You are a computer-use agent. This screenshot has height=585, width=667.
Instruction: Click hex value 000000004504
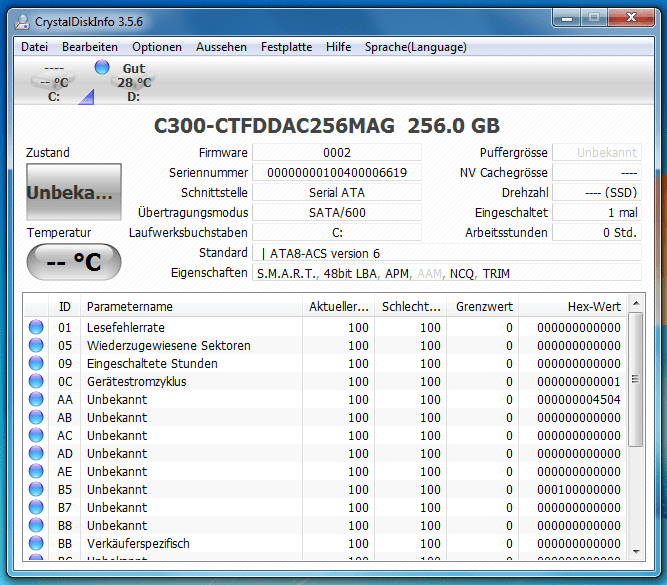579,399
